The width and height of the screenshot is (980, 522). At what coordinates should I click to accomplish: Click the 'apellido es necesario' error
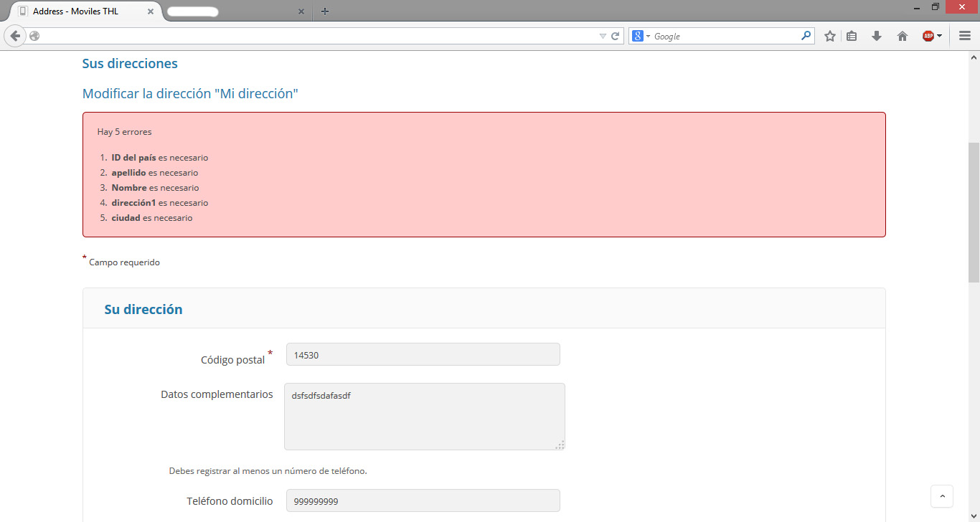pyautogui.click(x=155, y=173)
